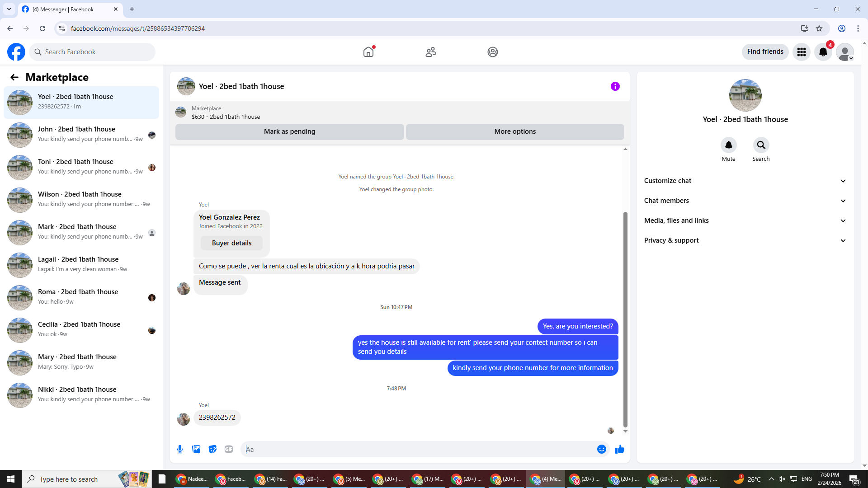868x488 pixels.
Task: Click the Buyer details button
Action: click(x=231, y=243)
